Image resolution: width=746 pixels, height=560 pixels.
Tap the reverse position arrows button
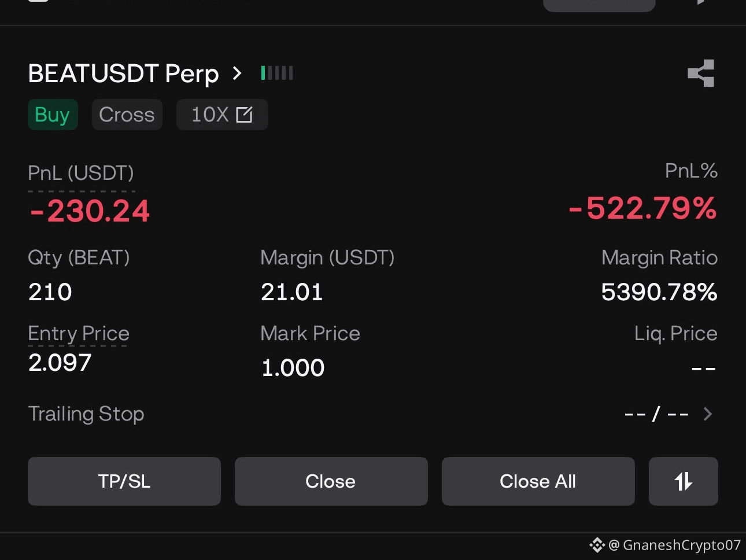(x=683, y=481)
